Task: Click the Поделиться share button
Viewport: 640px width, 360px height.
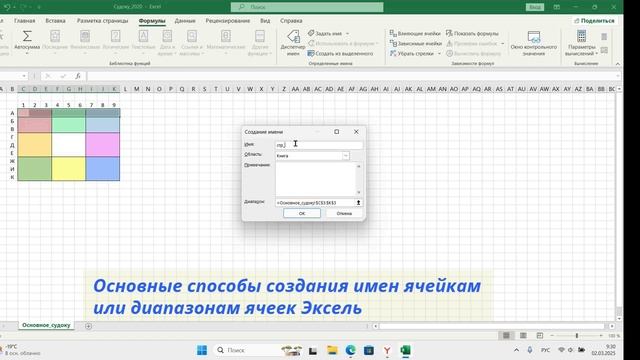Action: (x=594, y=20)
